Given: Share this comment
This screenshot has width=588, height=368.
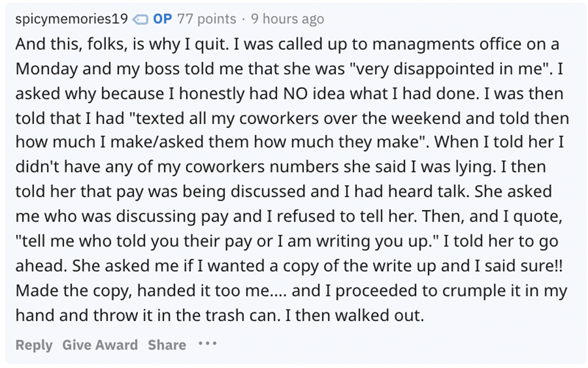Looking at the screenshot, I should pyautogui.click(x=166, y=344).
